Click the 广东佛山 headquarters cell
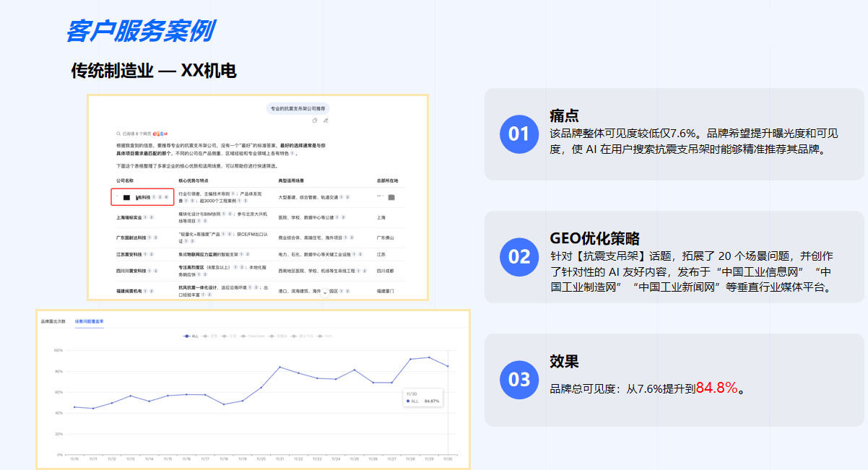Image resolution: width=868 pixels, height=470 pixels. [386, 237]
